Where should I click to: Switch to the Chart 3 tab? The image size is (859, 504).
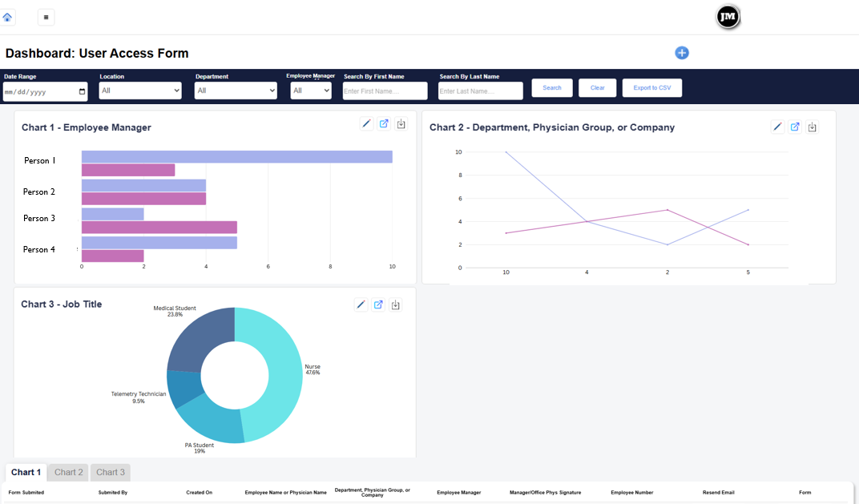tap(111, 473)
